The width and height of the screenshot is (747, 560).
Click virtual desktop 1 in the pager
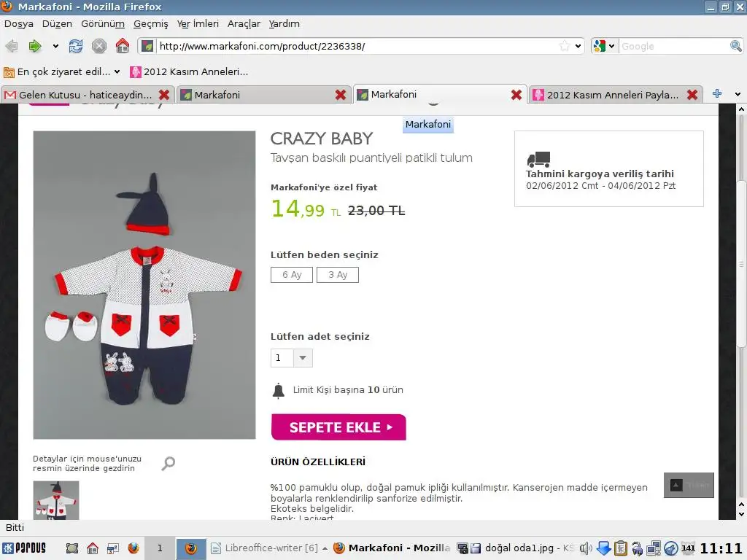tap(160, 548)
